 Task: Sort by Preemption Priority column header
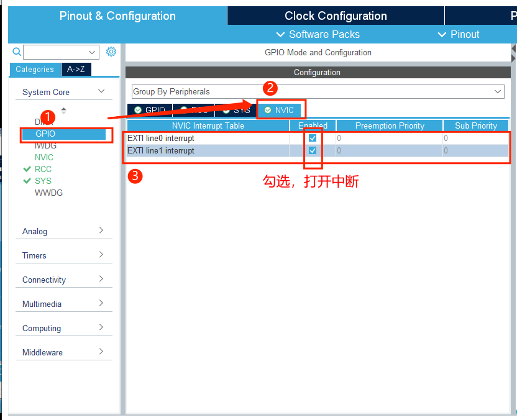point(390,126)
